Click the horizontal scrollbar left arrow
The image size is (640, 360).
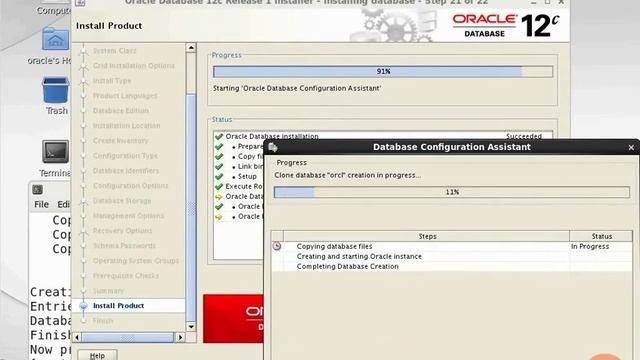[77, 337]
